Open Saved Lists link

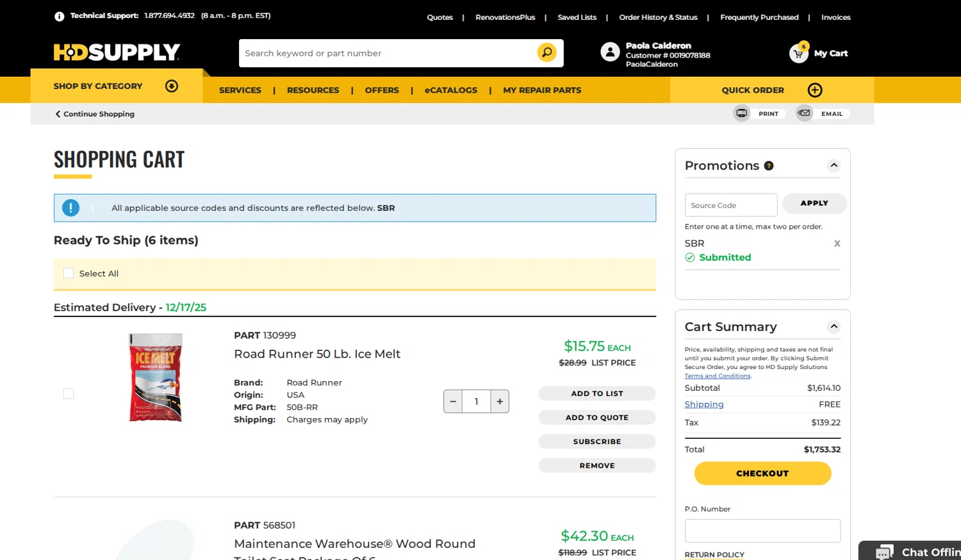click(577, 17)
